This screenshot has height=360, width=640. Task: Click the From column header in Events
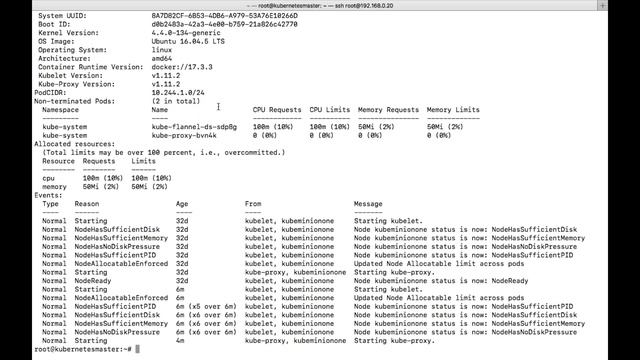[253, 204]
